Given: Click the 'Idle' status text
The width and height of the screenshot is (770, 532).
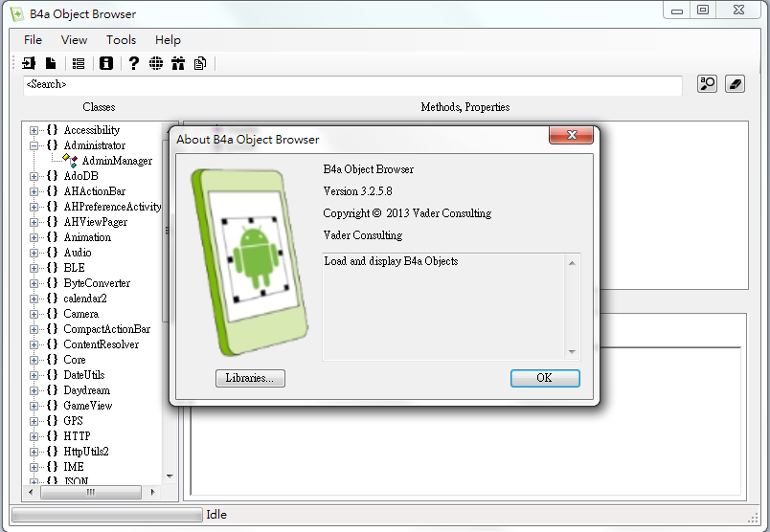Looking at the screenshot, I should click(x=216, y=515).
